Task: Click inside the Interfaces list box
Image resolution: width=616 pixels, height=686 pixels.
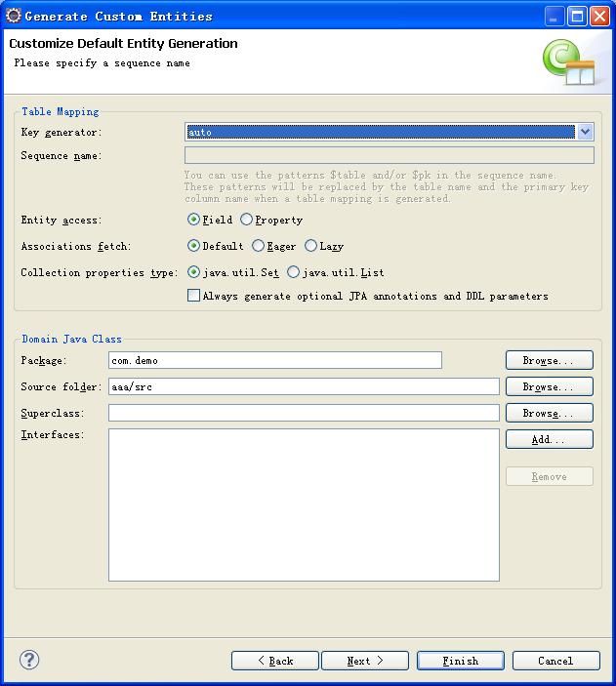Action: coord(304,504)
